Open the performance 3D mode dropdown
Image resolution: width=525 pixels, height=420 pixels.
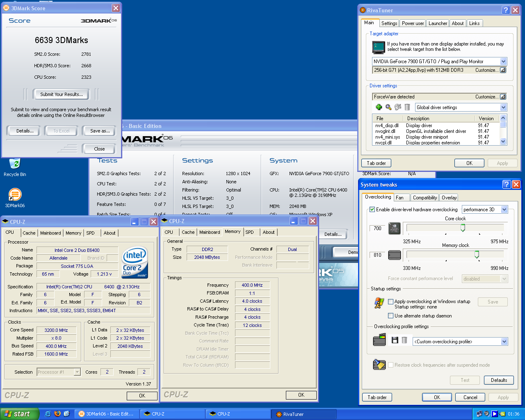[504, 210]
